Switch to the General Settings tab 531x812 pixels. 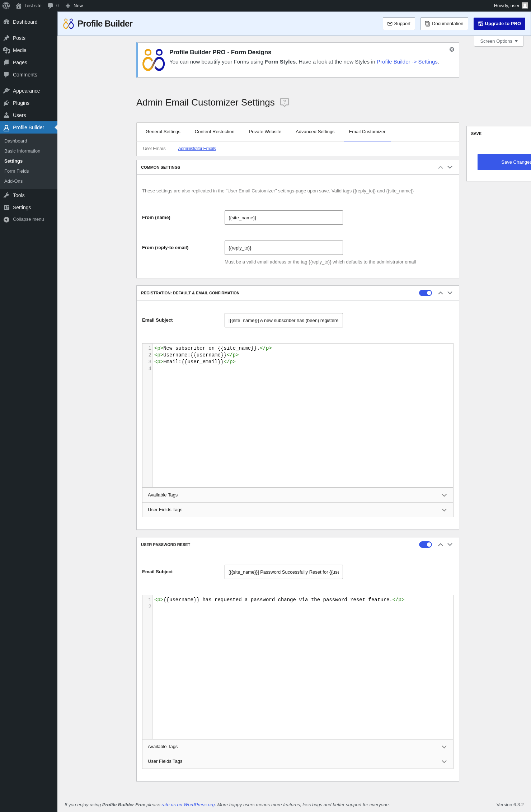point(163,132)
